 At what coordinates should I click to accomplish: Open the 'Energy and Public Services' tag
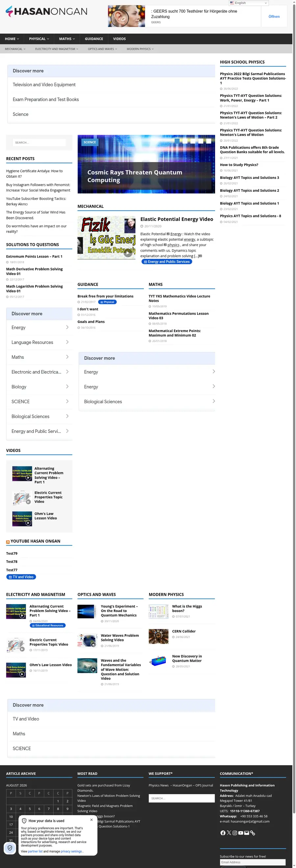click(x=167, y=262)
